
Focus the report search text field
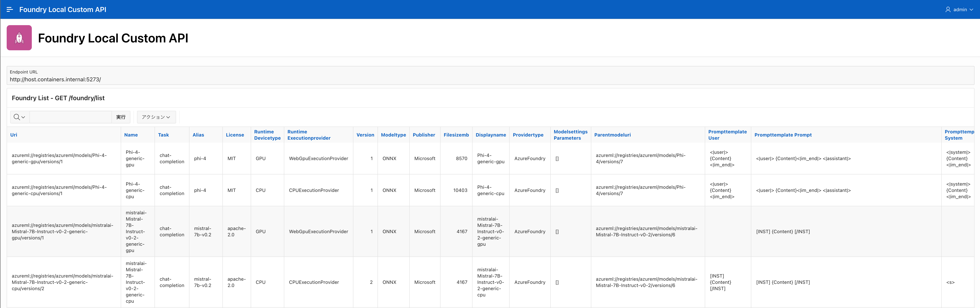tap(70, 117)
